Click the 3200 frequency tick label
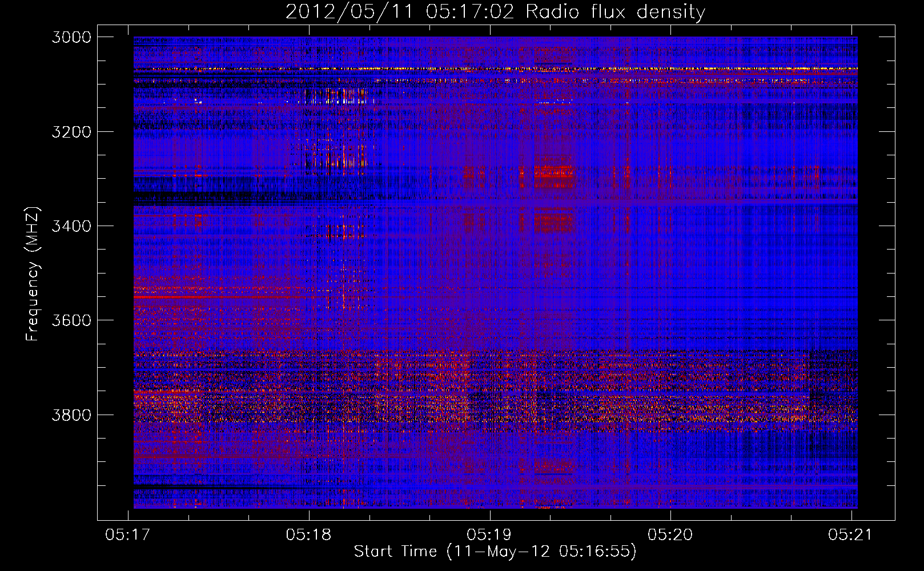924x571 pixels. pyautogui.click(x=71, y=132)
